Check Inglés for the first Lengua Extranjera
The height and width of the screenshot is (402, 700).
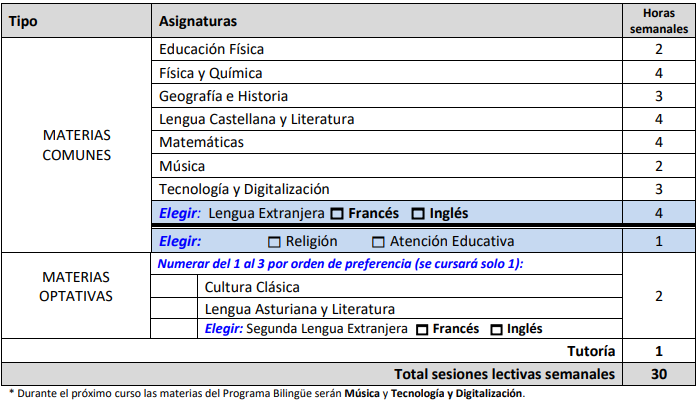pyautogui.click(x=418, y=213)
